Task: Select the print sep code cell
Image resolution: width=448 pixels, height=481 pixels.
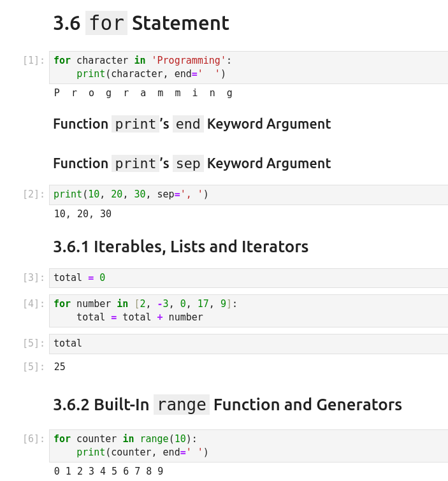Action: point(249,194)
